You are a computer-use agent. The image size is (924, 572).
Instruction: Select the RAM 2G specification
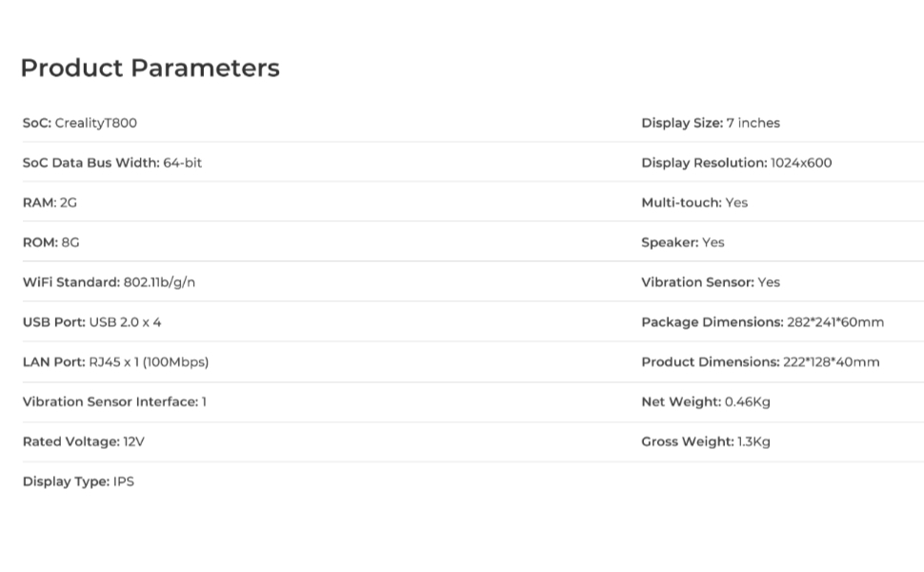pos(50,203)
